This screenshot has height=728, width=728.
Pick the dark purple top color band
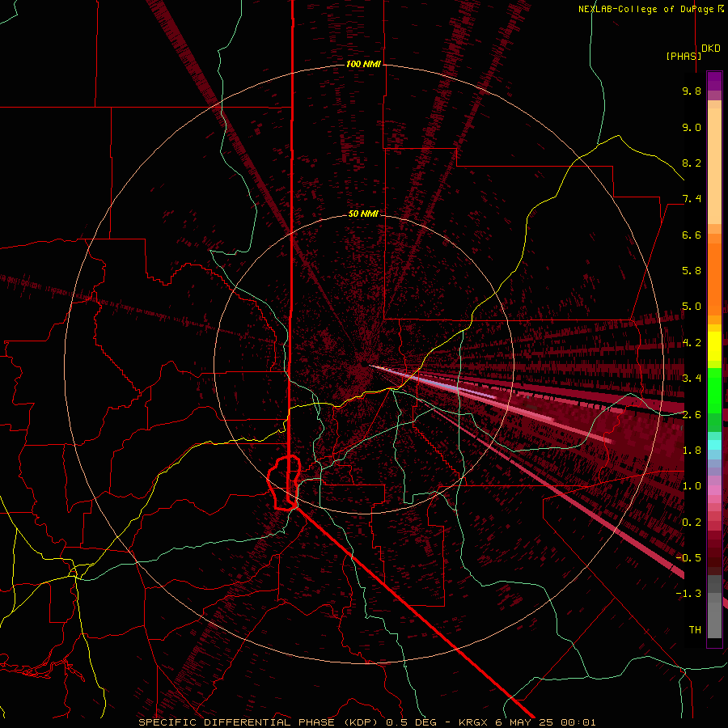(x=714, y=81)
